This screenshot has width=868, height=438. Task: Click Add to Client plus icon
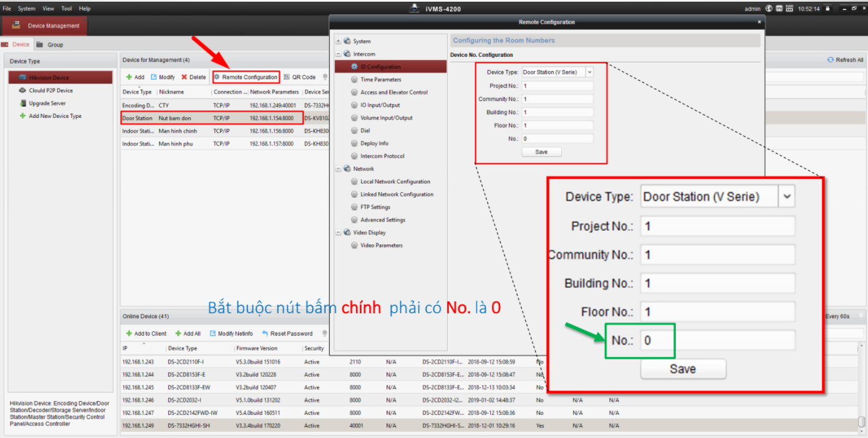point(129,334)
